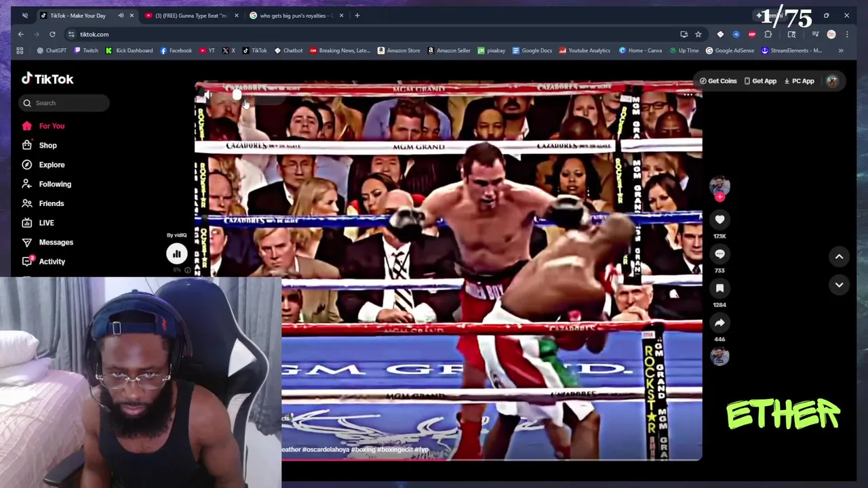
Task: Close the TikTok browser tab
Action: point(132,15)
